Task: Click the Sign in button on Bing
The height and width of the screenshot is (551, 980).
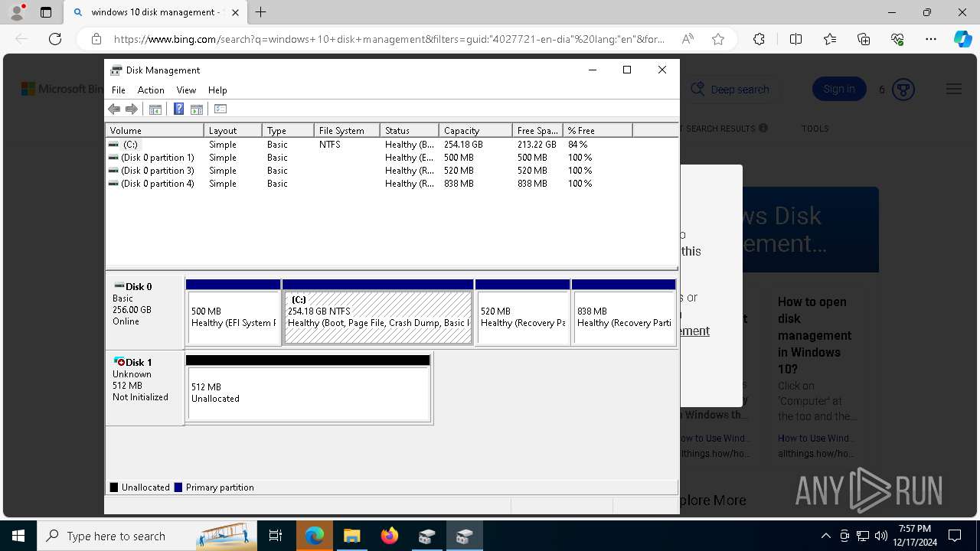Action: pyautogui.click(x=839, y=90)
